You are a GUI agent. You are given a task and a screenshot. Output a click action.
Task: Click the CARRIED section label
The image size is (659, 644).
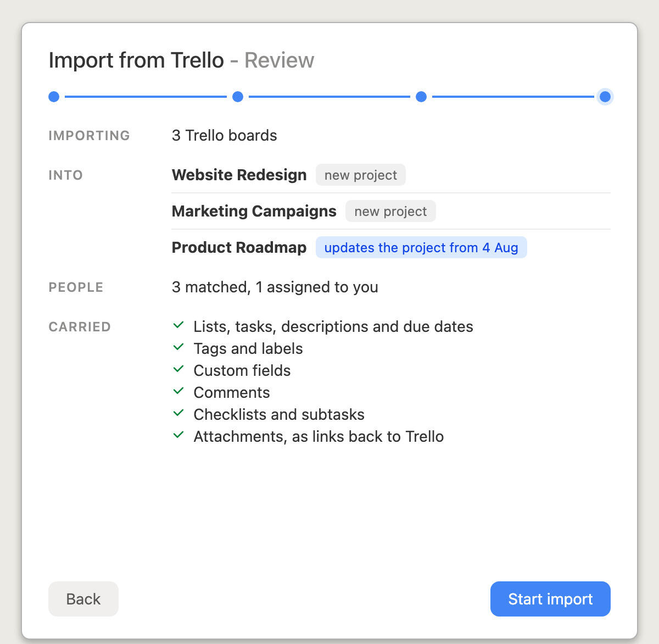click(x=80, y=327)
